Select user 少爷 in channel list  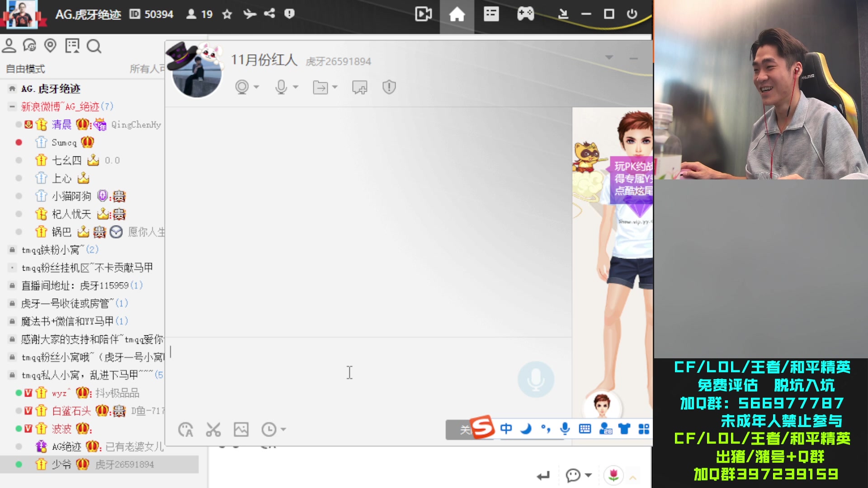pos(61,464)
